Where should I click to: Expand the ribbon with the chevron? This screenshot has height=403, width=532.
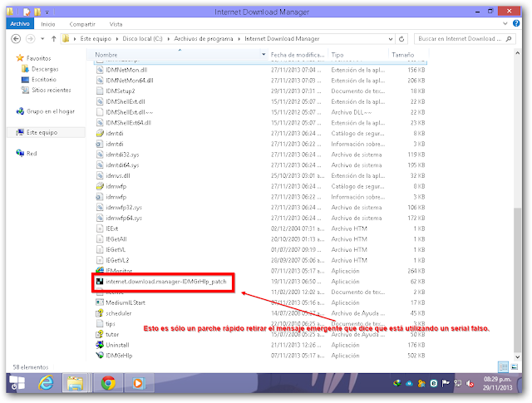pos(505,23)
